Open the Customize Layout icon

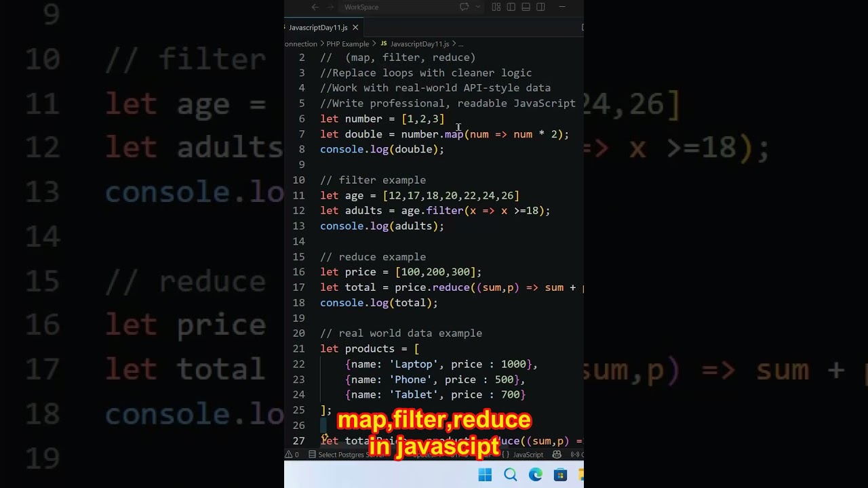coord(496,7)
